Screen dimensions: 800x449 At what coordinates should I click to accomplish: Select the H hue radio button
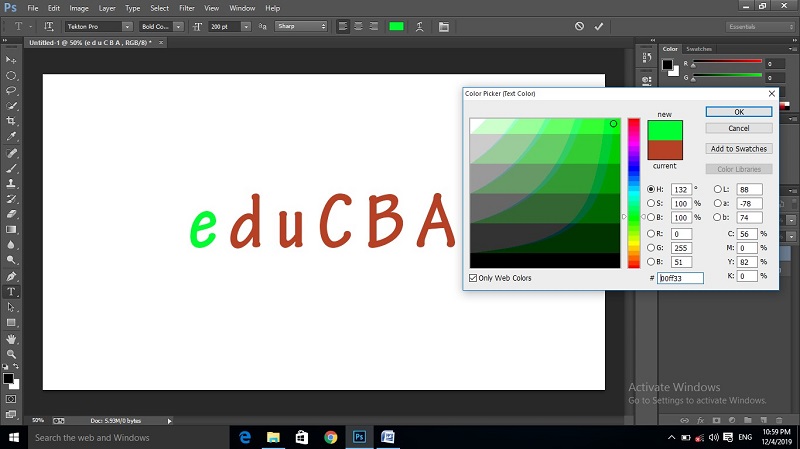tap(651, 189)
